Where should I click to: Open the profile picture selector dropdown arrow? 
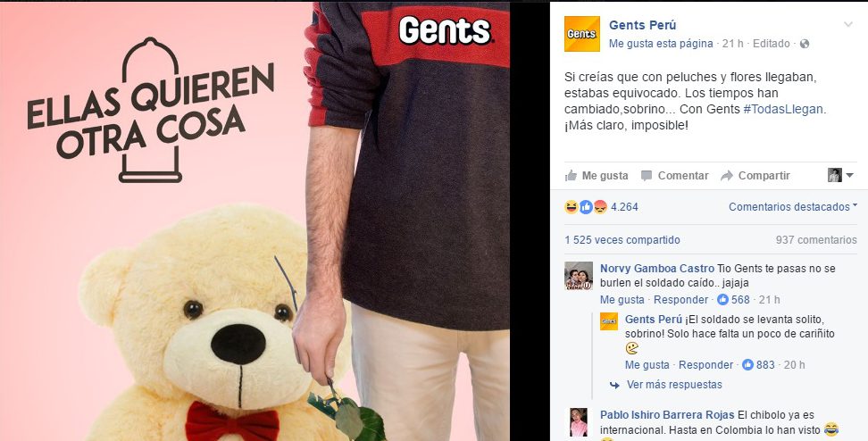(x=849, y=175)
